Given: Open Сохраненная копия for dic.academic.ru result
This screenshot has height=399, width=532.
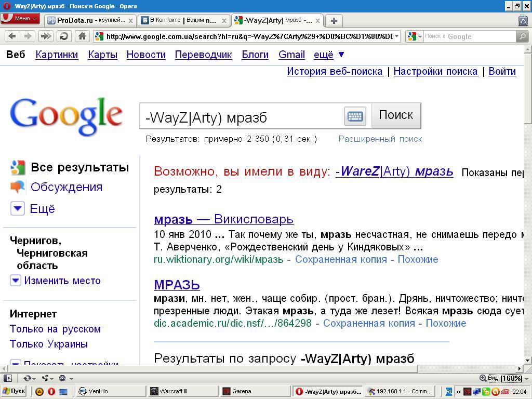Looking at the screenshot, I should pyautogui.click(x=369, y=323).
